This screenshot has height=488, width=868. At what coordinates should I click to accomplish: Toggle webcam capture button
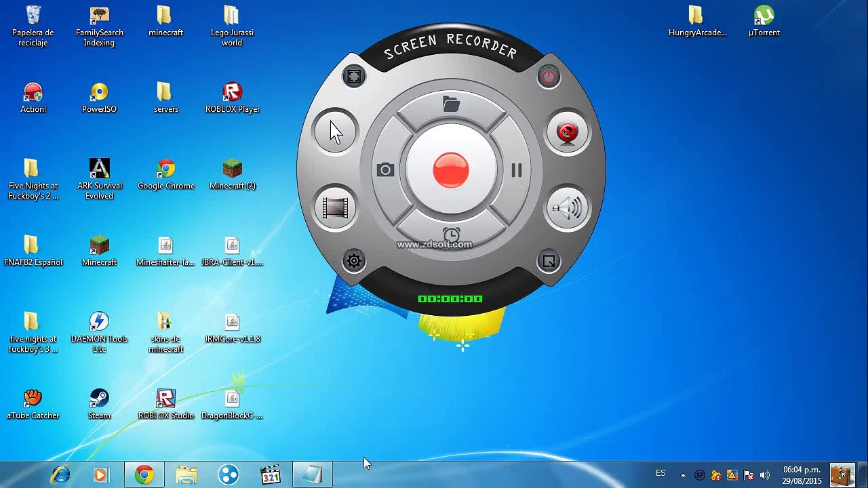tap(568, 132)
